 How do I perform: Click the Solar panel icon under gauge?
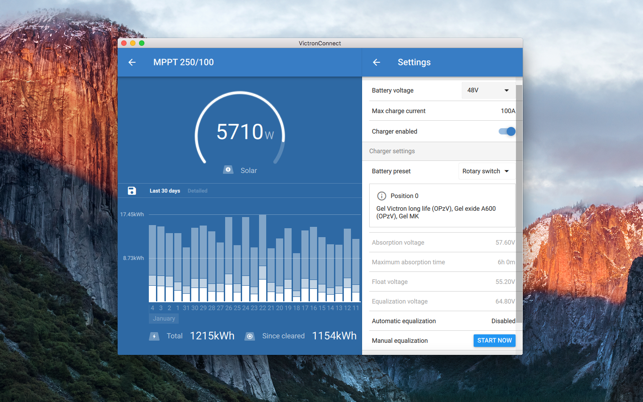click(228, 170)
